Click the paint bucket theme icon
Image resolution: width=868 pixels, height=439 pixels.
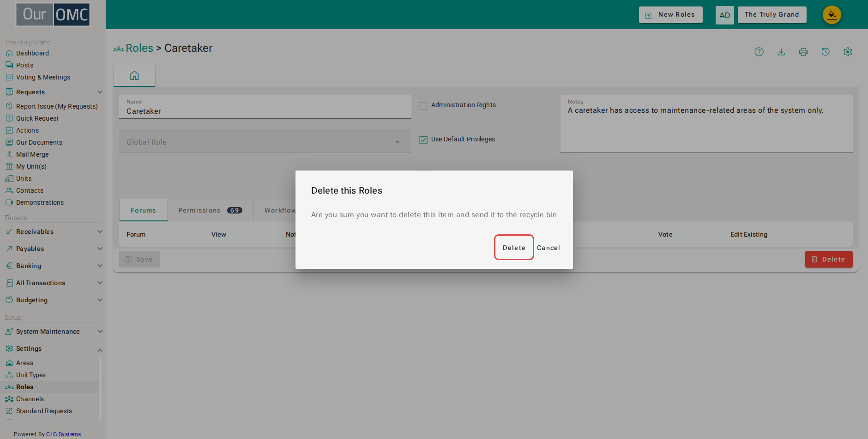[x=832, y=15]
